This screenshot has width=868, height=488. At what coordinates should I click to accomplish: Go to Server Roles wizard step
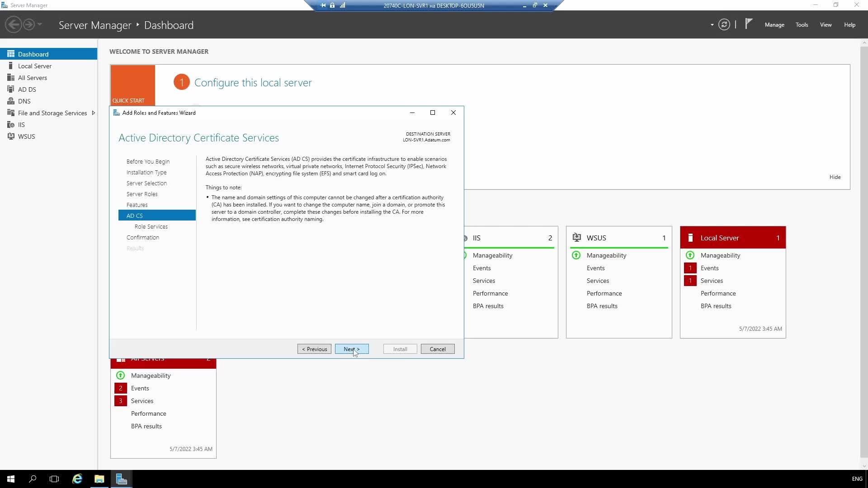pyautogui.click(x=142, y=194)
